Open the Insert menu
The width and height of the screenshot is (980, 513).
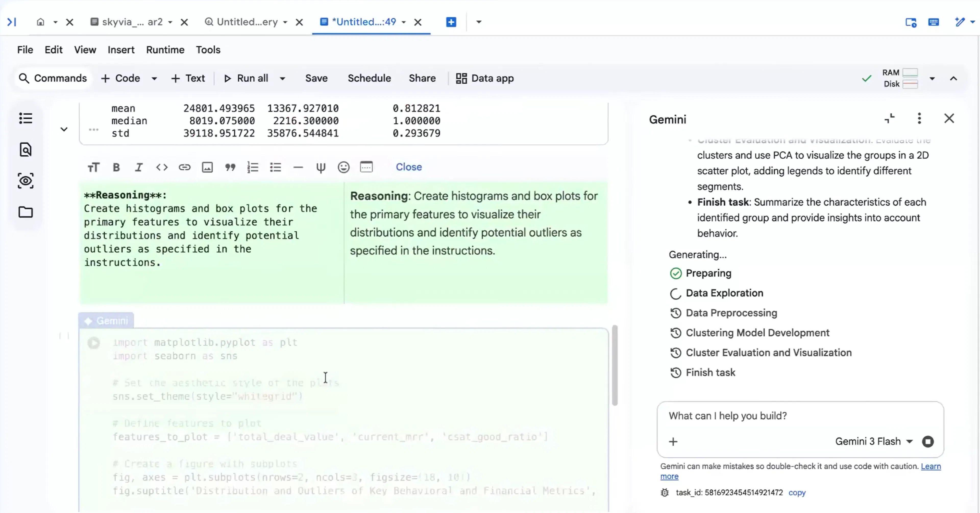click(121, 50)
